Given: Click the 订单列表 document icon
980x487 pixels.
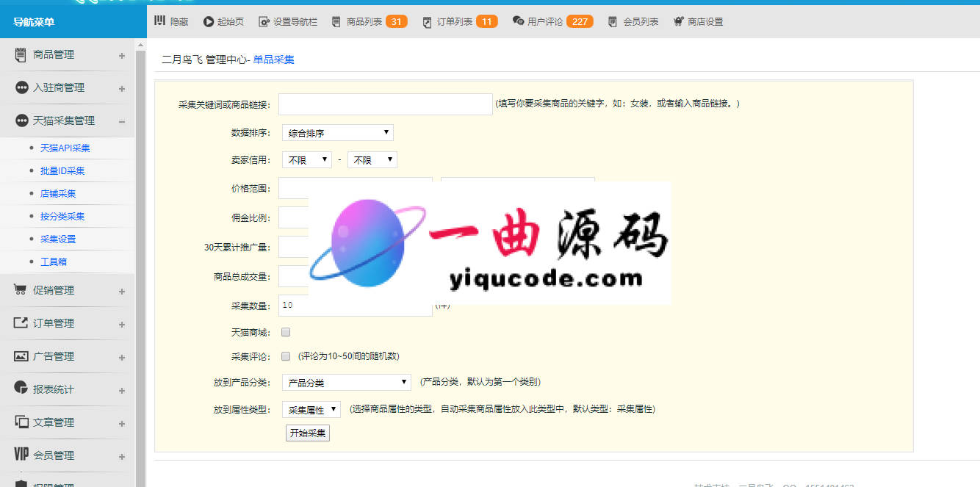Looking at the screenshot, I should coord(428,22).
